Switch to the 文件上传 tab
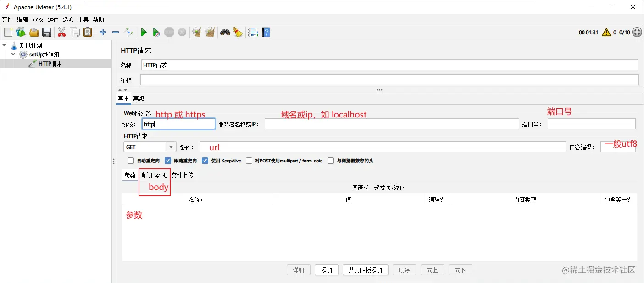 (x=182, y=175)
